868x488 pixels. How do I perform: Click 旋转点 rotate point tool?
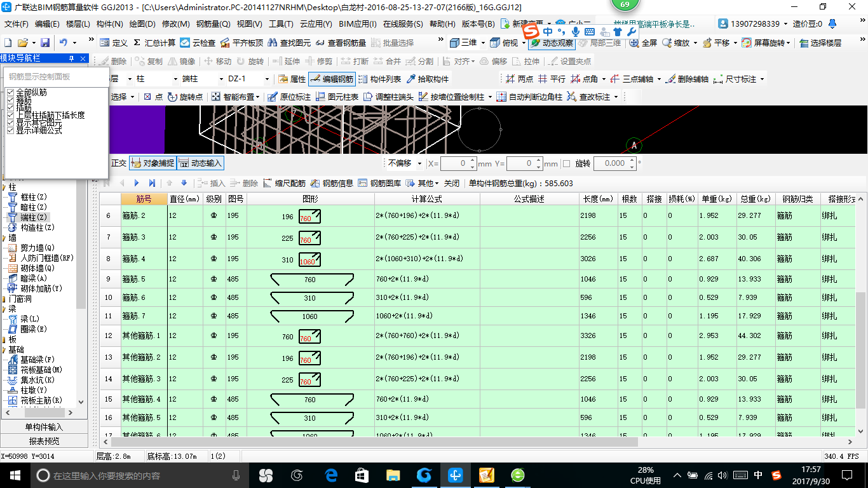click(186, 97)
